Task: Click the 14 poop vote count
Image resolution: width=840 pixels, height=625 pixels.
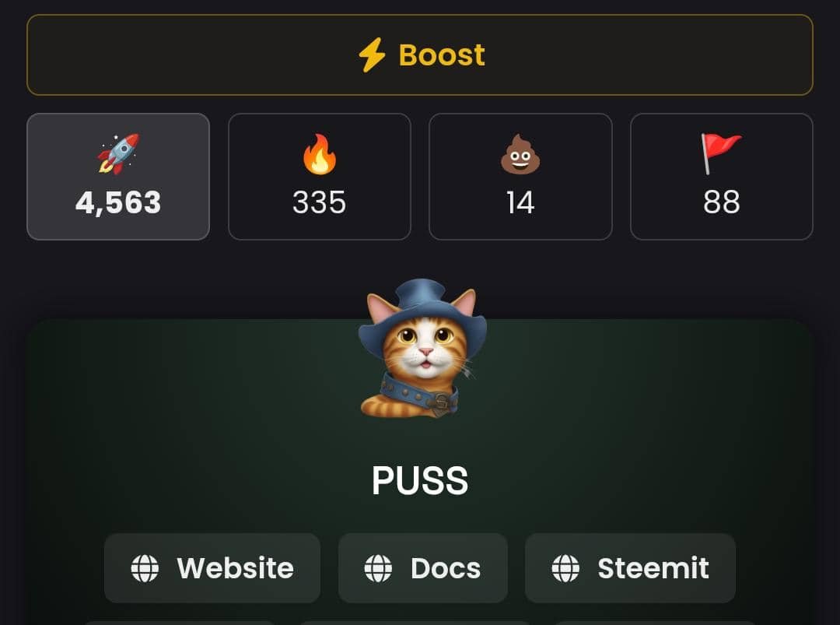Action: pyautogui.click(x=520, y=202)
